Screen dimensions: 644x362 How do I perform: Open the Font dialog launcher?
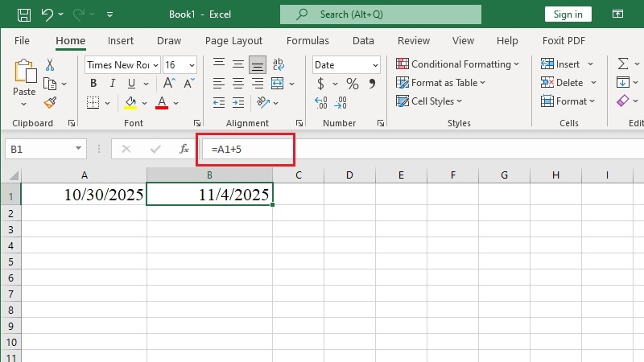[x=197, y=123]
